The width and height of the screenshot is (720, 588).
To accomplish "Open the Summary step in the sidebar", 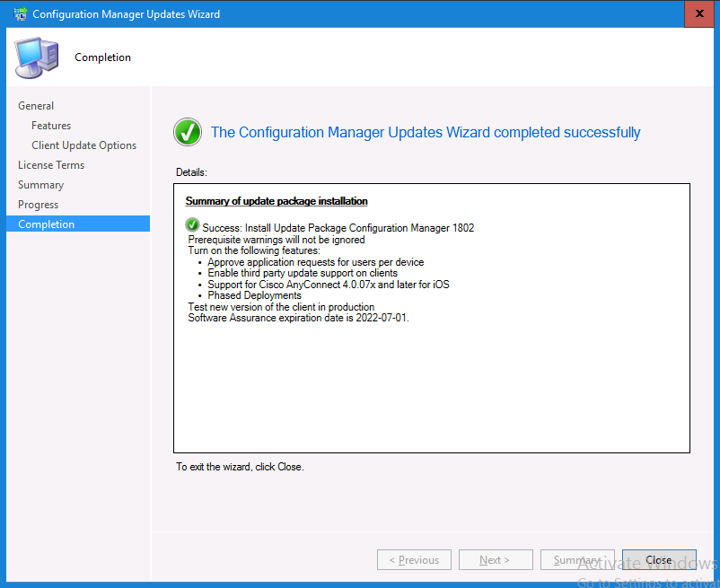I will (x=41, y=185).
